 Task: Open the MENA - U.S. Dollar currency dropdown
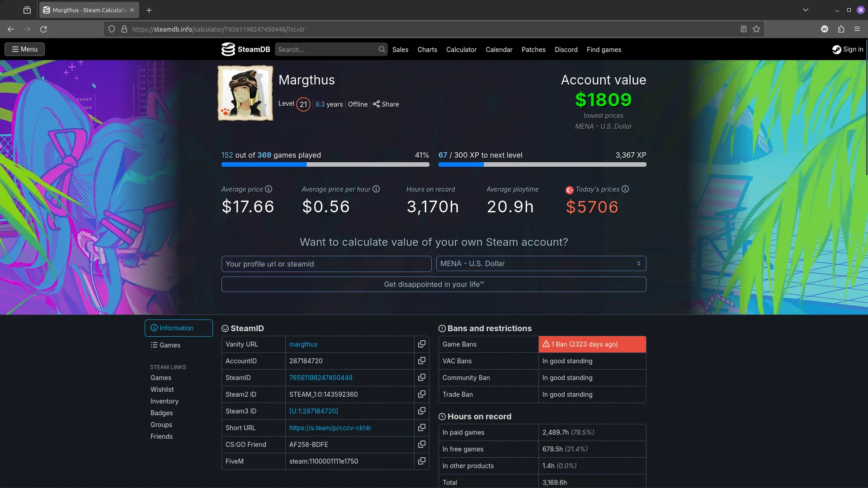click(541, 263)
